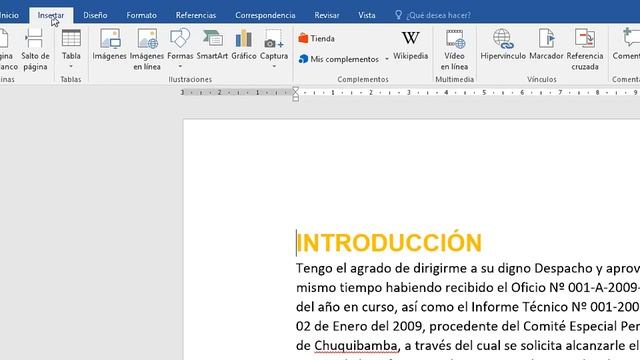640x360 pixels.
Task: Insert a Vídeo en línea
Action: pos(454,50)
